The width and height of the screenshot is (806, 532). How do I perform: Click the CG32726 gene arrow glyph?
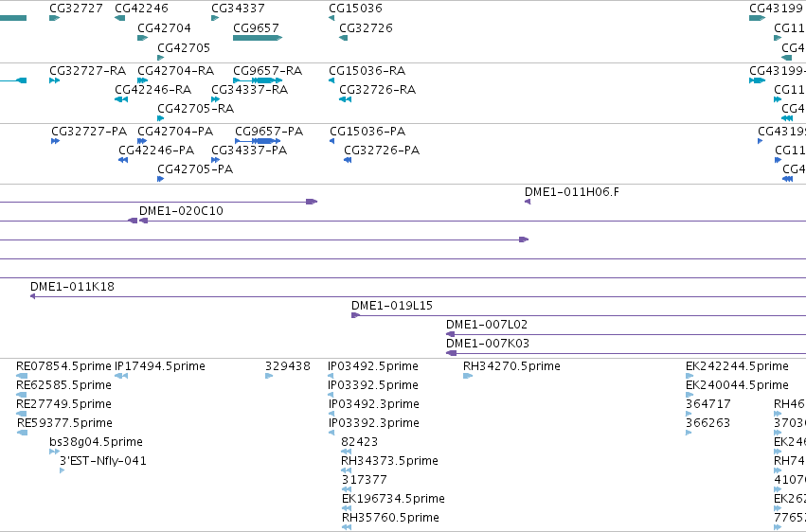344,38
